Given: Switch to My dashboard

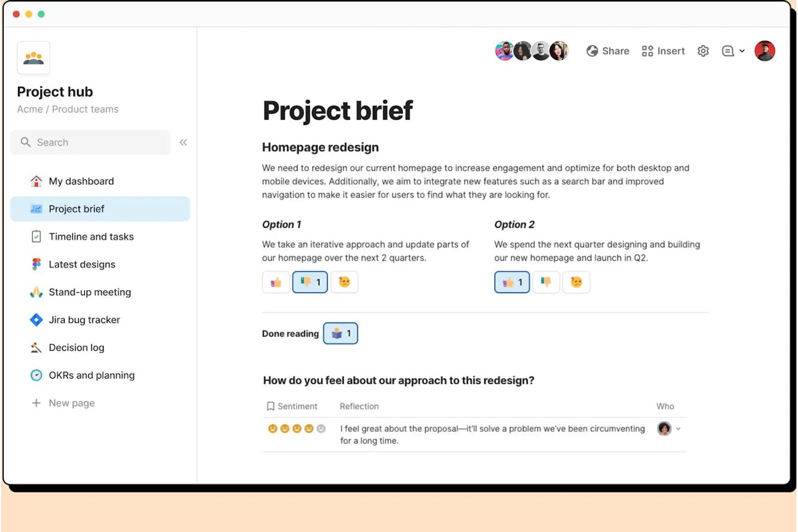Looking at the screenshot, I should (81, 181).
